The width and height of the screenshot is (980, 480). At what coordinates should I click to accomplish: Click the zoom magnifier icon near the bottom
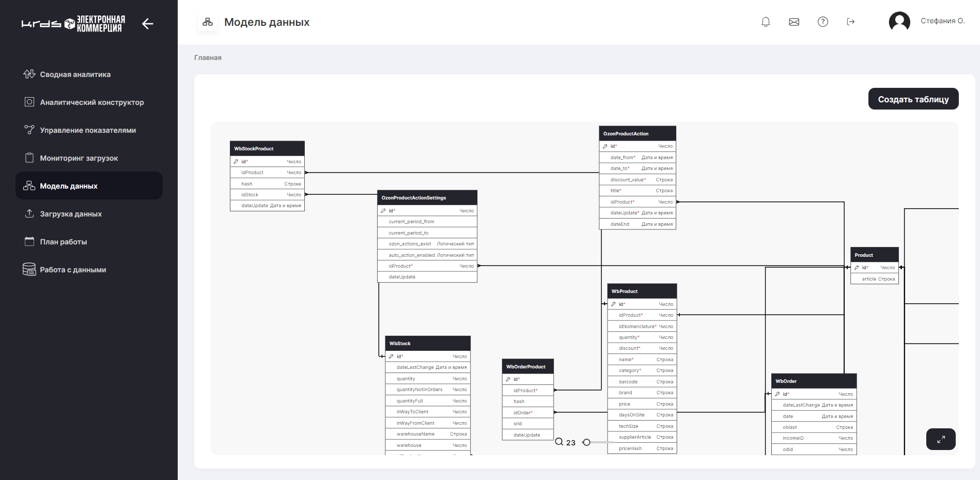click(x=559, y=442)
